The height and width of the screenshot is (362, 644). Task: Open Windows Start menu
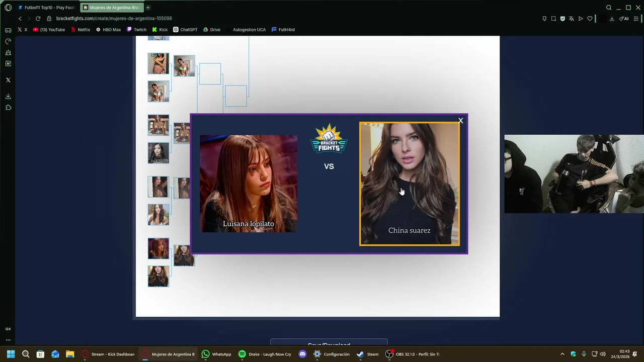(x=11, y=354)
